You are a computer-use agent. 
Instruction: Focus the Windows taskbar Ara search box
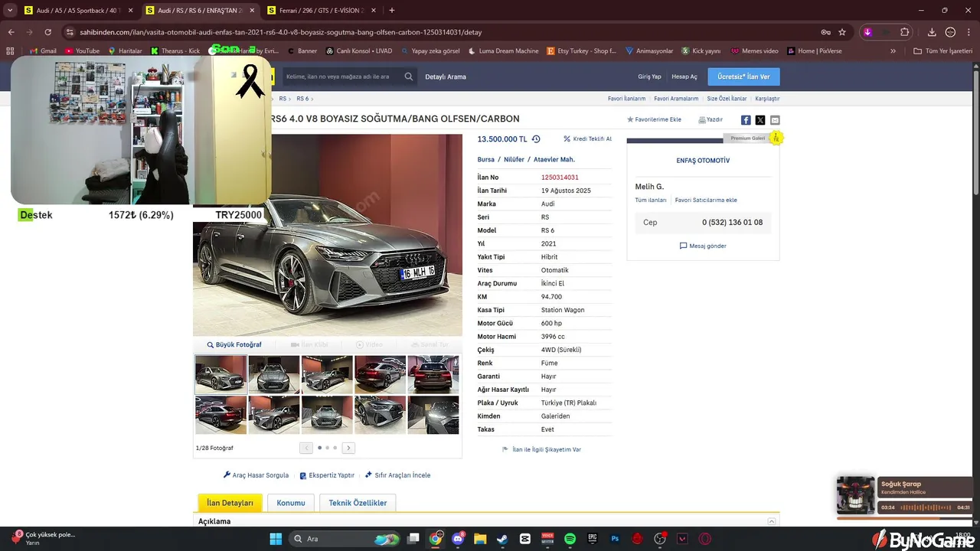[346, 539]
